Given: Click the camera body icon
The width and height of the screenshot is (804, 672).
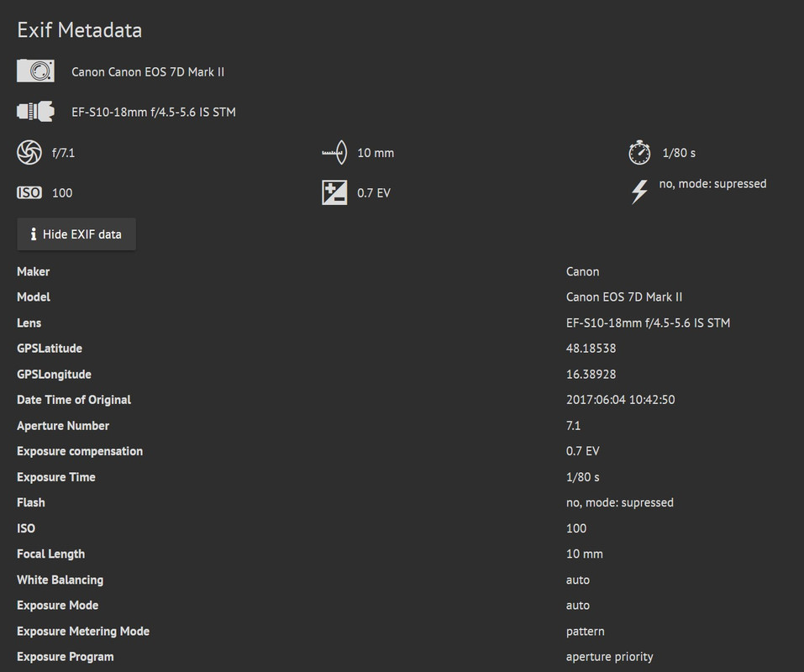Looking at the screenshot, I should coord(35,71).
